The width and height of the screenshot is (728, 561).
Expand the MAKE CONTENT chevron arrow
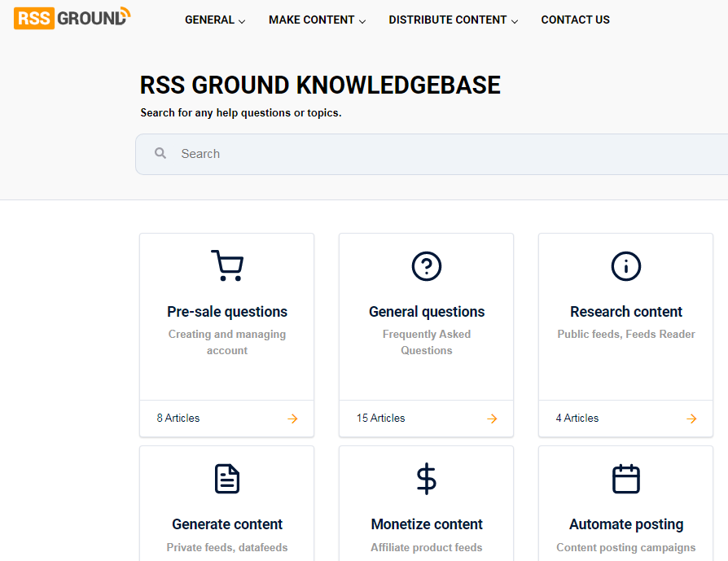362,21
